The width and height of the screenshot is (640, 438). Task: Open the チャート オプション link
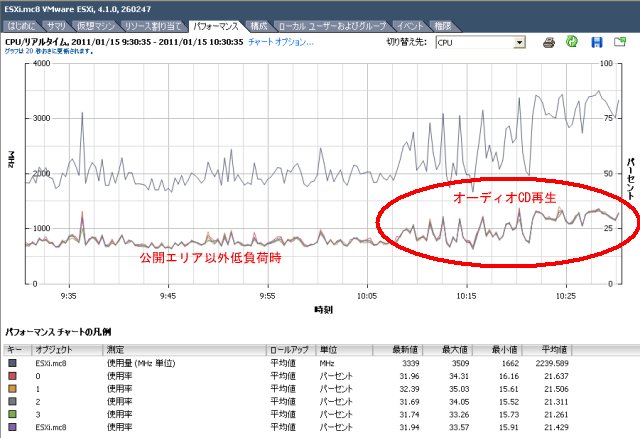[x=280, y=43]
